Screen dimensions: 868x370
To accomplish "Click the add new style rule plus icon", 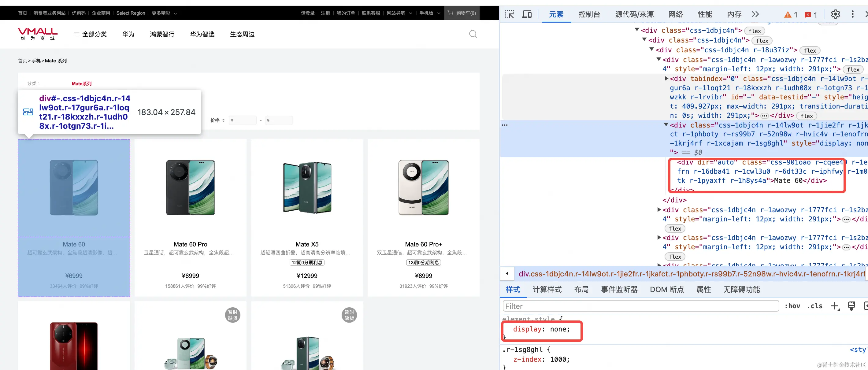I will pyautogui.click(x=834, y=306).
